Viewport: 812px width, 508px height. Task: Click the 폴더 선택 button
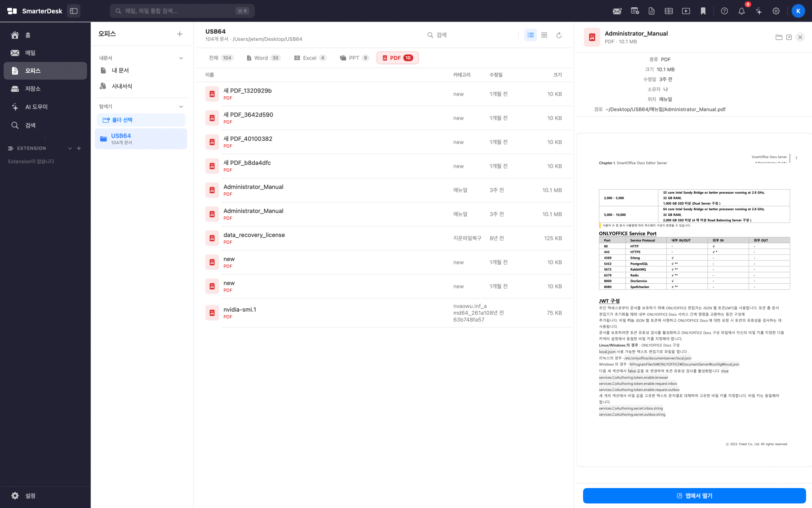click(x=141, y=120)
